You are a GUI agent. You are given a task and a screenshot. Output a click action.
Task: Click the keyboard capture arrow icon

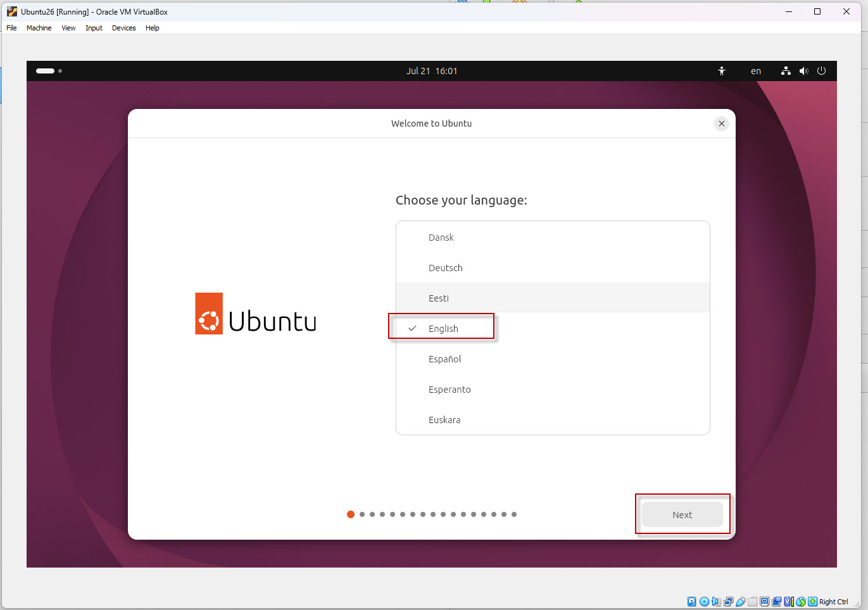pyautogui.click(x=813, y=602)
